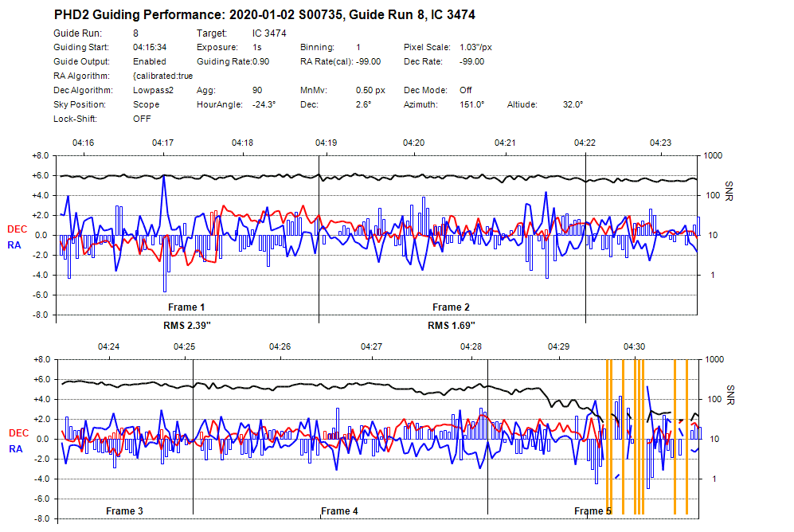Image resolution: width=794 pixels, height=532 pixels.
Task: Select the Guiding Start value 04:15:34
Action: pyautogui.click(x=150, y=47)
